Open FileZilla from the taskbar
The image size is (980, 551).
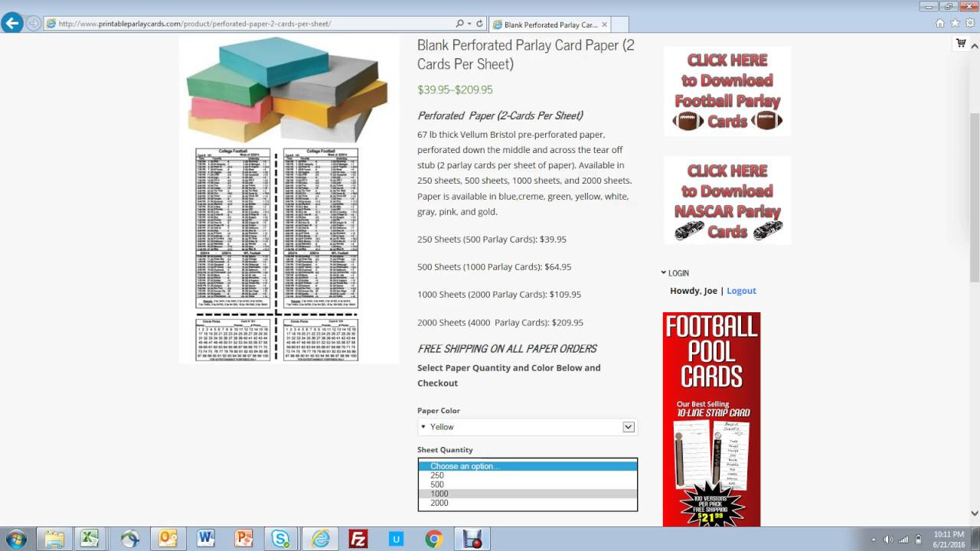[358, 539]
